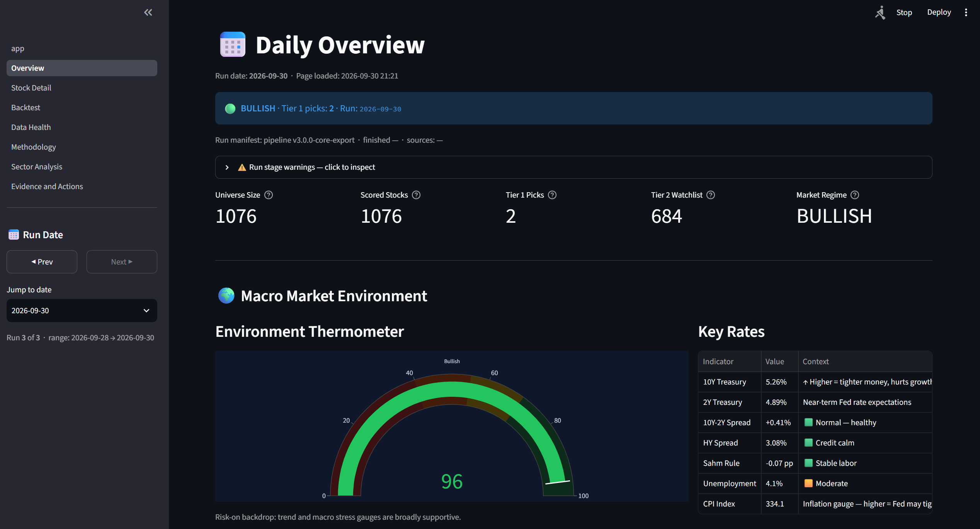Show Scored Stocks help tooltip icon
Viewport: 980px width, 529px height.
coord(416,195)
